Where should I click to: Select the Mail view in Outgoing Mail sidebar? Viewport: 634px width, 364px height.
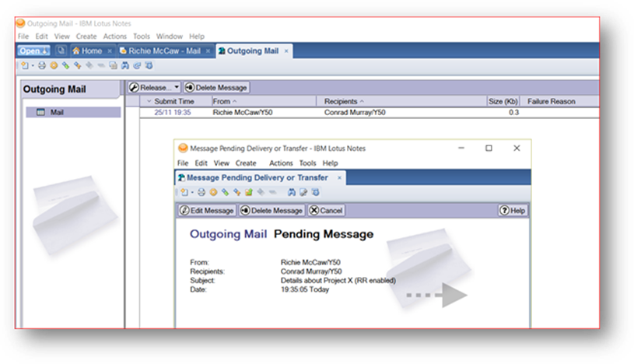pyautogui.click(x=73, y=113)
